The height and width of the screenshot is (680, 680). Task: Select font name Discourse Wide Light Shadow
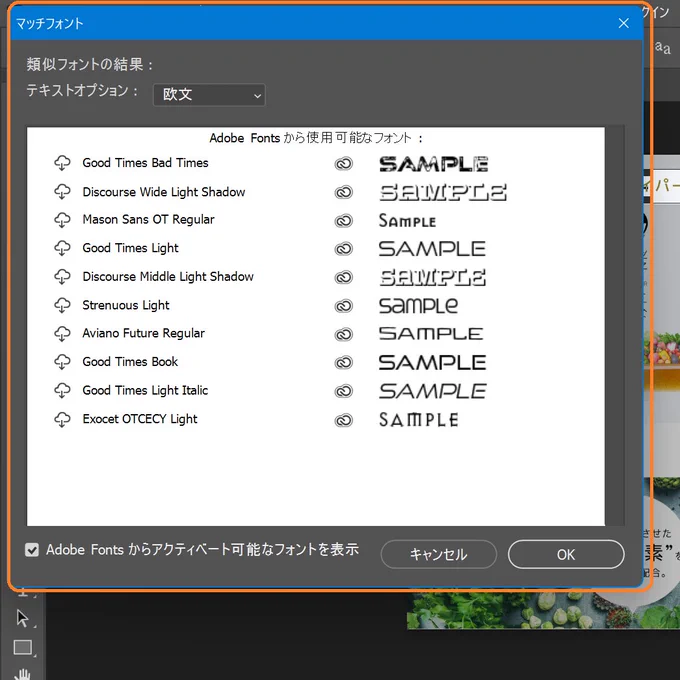[x=163, y=192]
